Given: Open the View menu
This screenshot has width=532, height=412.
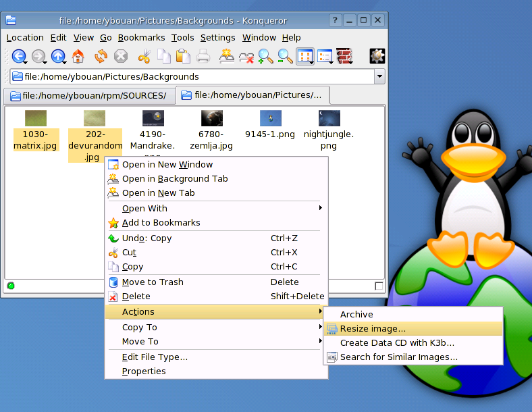Looking at the screenshot, I should tap(84, 38).
